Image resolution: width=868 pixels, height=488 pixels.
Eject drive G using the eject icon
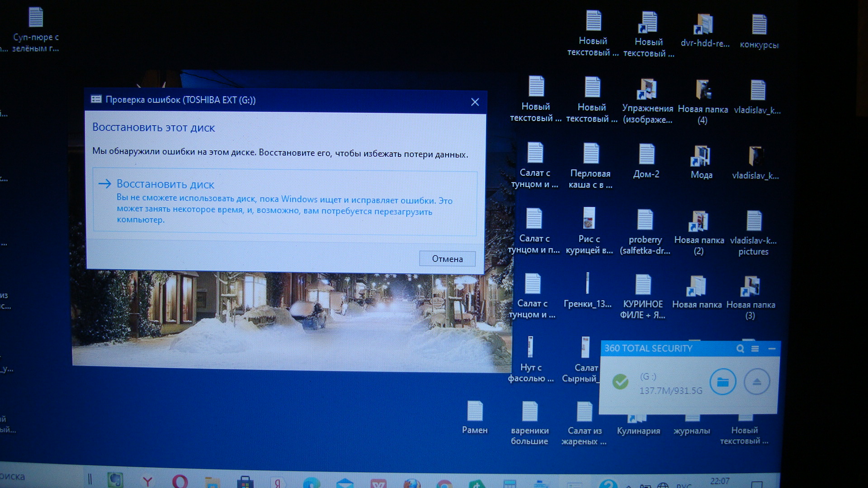click(757, 382)
